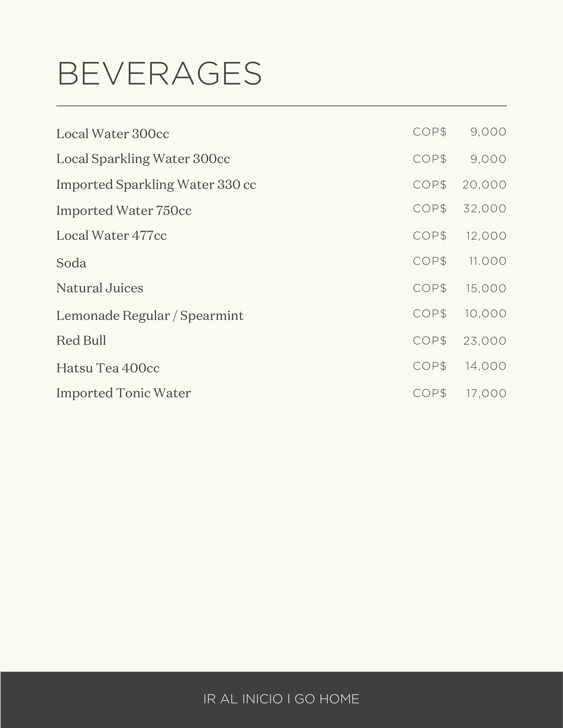Click the Local Water 477cc entry

point(111,236)
